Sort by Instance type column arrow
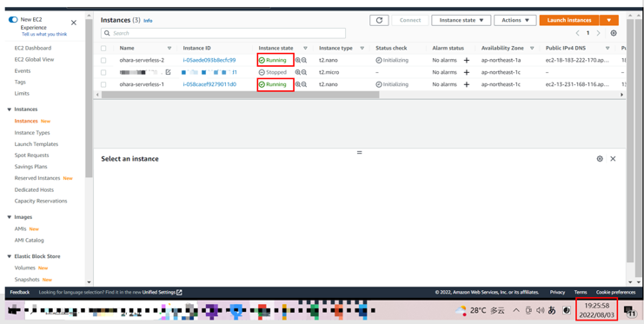This screenshot has width=644, height=324. (362, 48)
